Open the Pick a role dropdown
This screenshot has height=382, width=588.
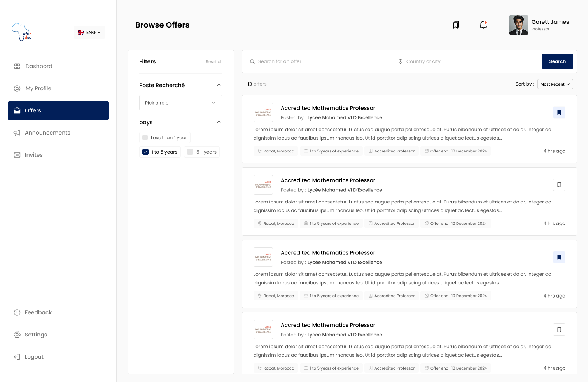181,103
